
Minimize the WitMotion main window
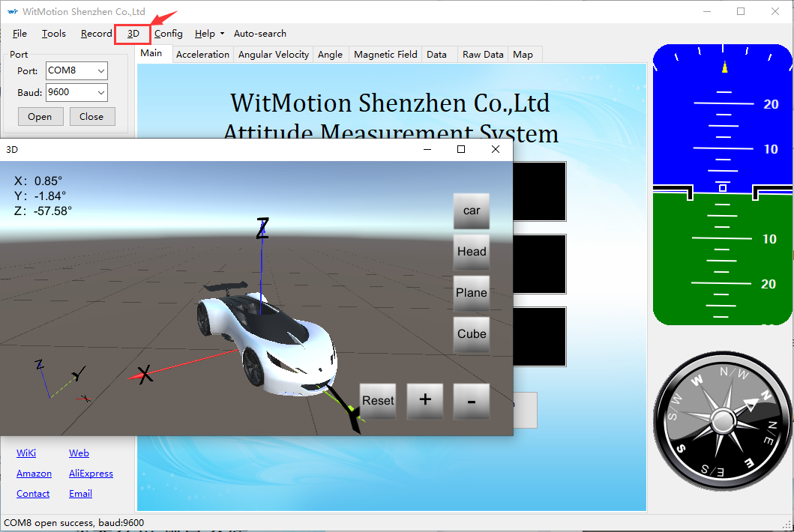[708, 11]
